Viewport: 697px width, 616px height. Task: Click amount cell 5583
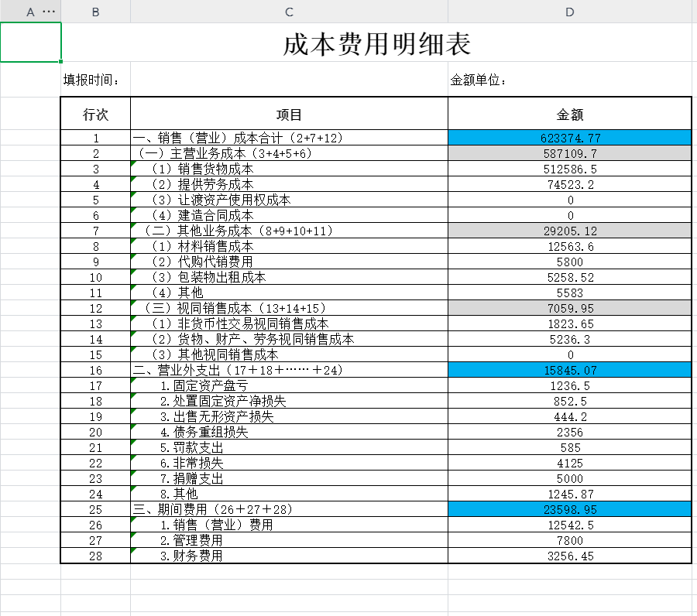pyautogui.click(x=570, y=293)
